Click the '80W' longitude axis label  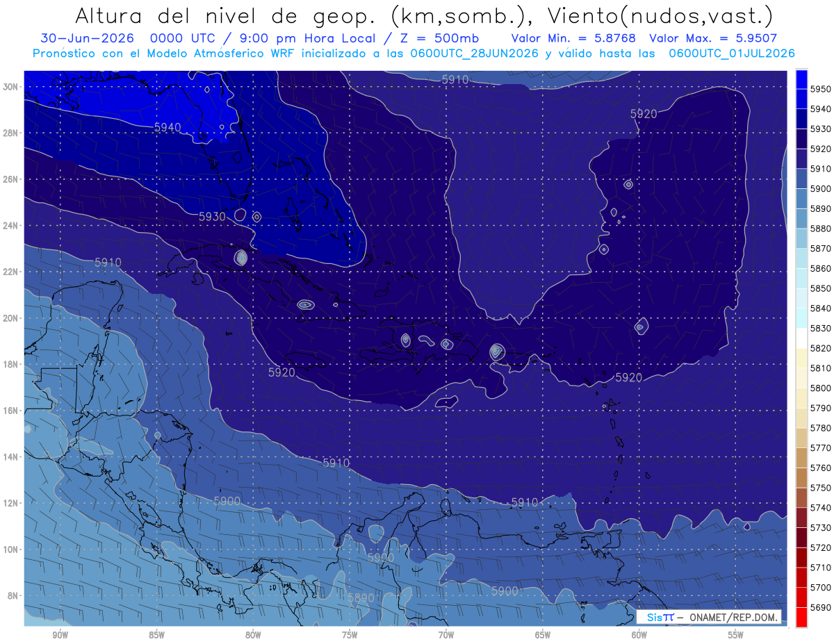[253, 635]
